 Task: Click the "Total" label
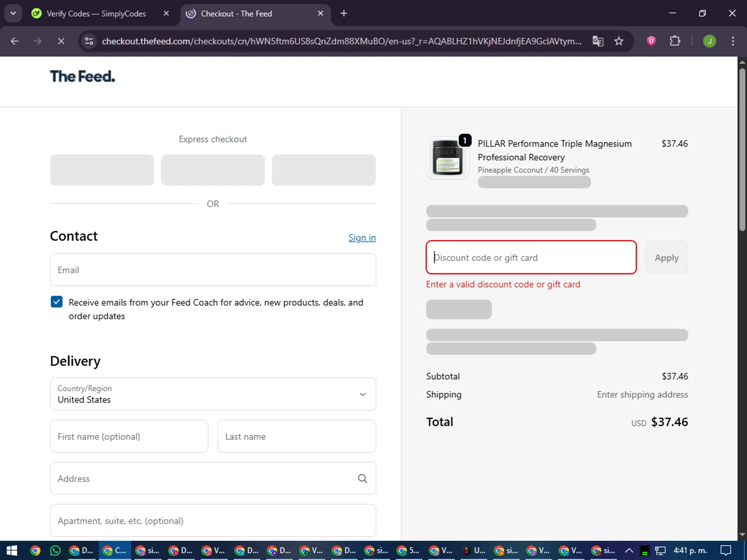(440, 422)
